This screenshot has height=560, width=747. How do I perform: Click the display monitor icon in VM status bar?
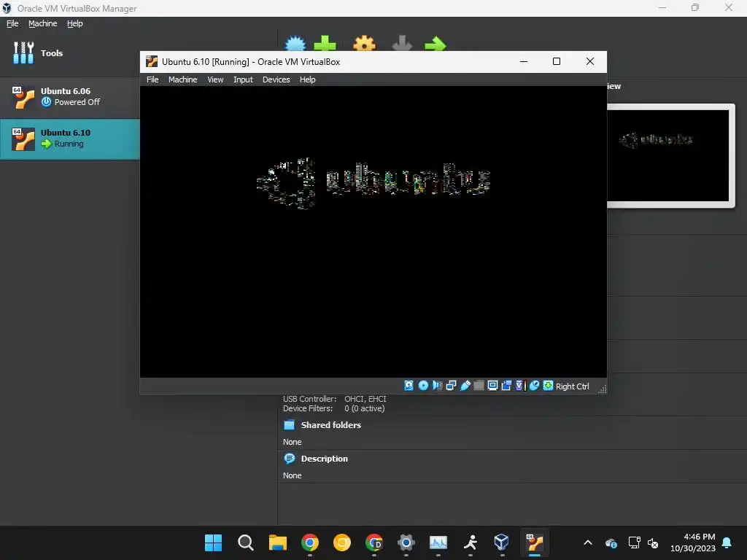tap(492, 386)
